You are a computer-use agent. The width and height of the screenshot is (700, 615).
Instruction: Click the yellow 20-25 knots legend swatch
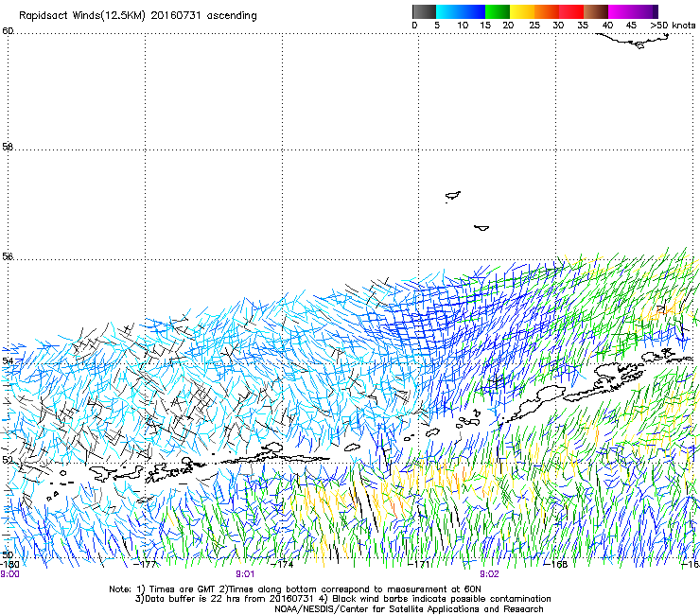[522, 11]
